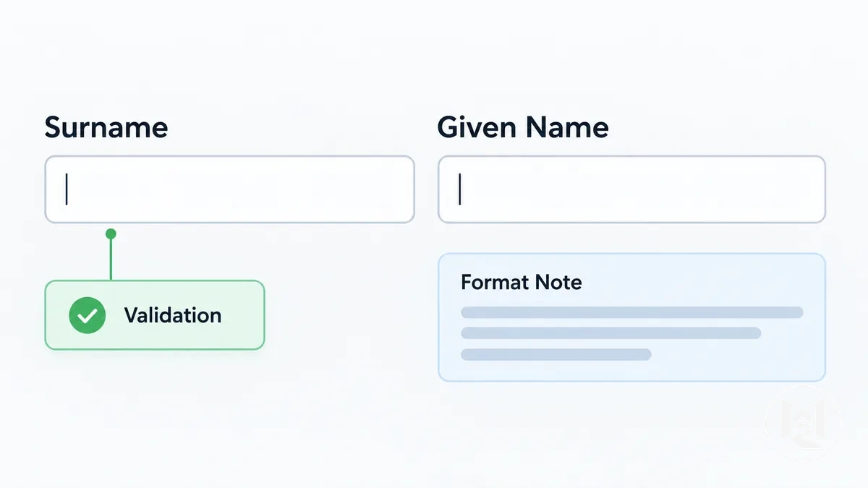868x488 pixels.
Task: Click the Format Note heading
Action: click(522, 282)
